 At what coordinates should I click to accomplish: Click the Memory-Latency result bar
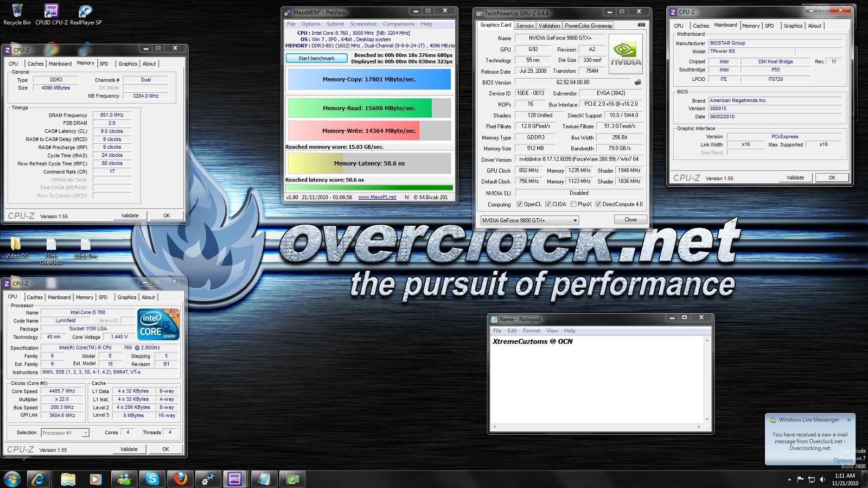coord(369,163)
